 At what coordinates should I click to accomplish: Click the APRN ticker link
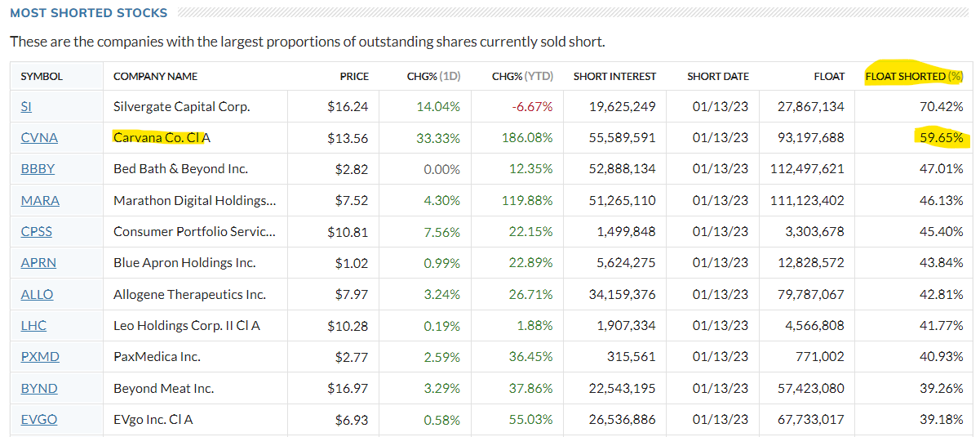(x=38, y=263)
